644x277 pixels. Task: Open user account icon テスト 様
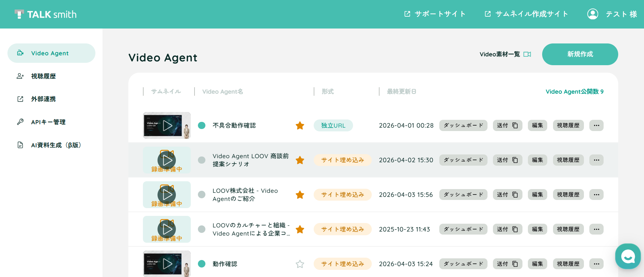coord(593,14)
